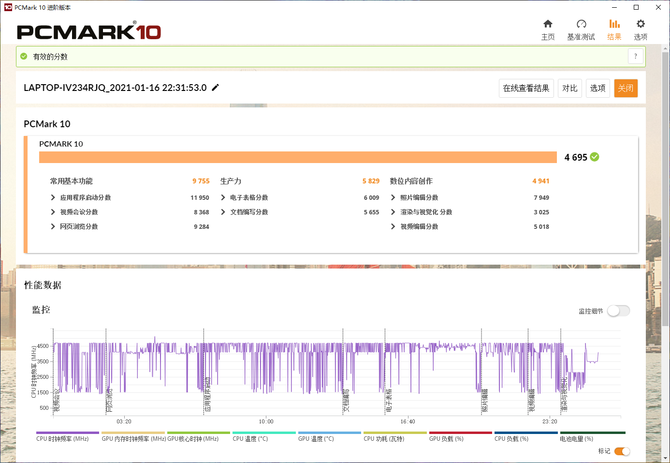View result online (在线查看结果)
The image size is (670, 463).
tap(526, 88)
